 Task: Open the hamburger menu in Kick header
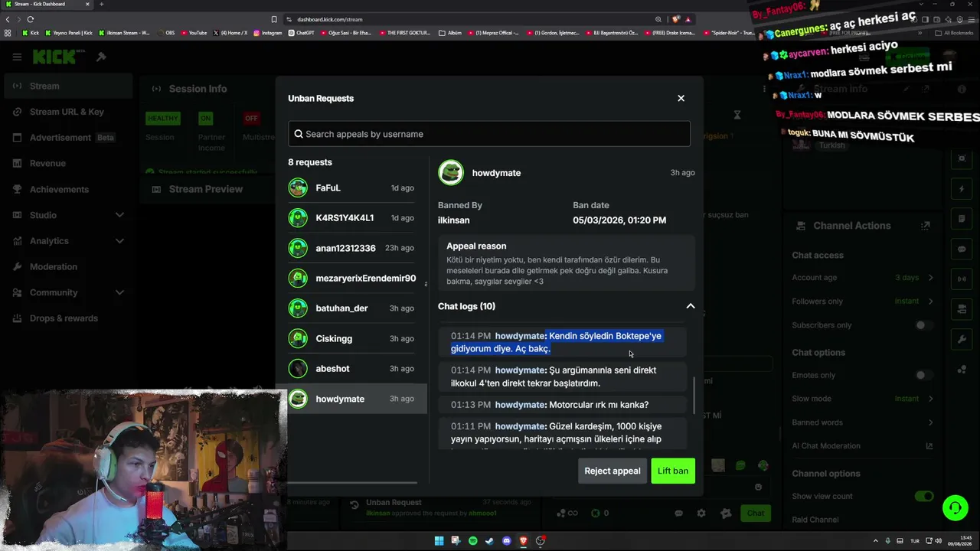(x=17, y=57)
